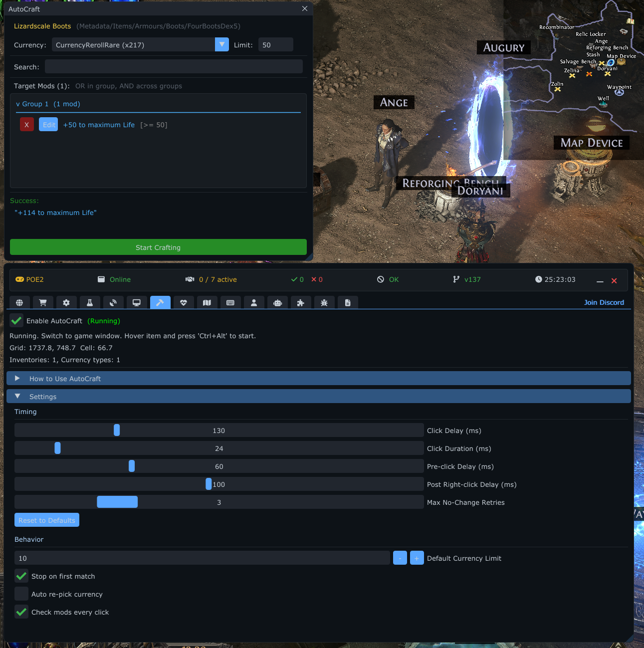
Task: Decrease Default Currency Limit with minus
Action: tap(400, 558)
